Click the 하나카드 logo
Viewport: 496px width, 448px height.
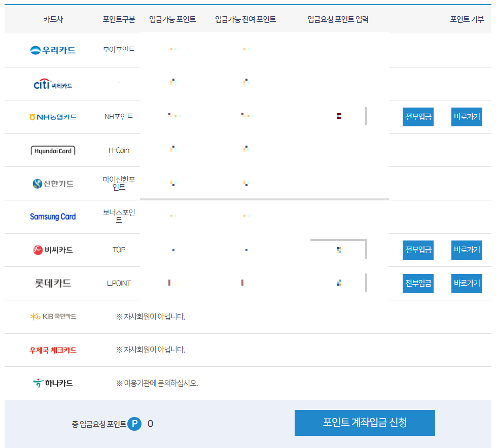pyautogui.click(x=53, y=383)
